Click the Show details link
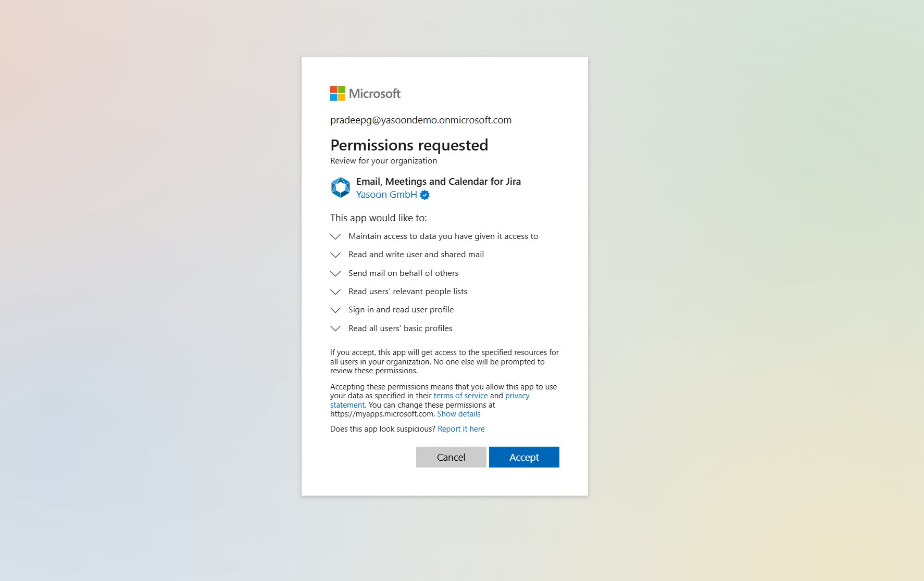The image size is (924, 581). pyautogui.click(x=458, y=414)
